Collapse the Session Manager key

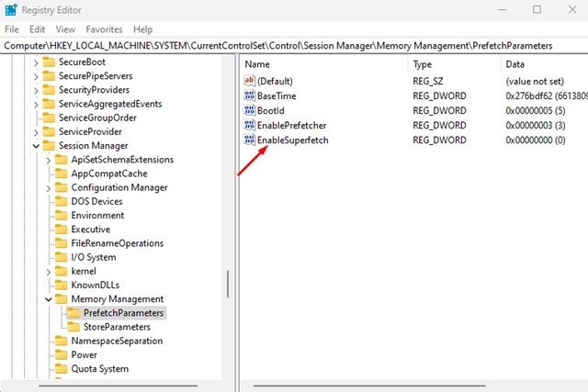[x=36, y=146]
